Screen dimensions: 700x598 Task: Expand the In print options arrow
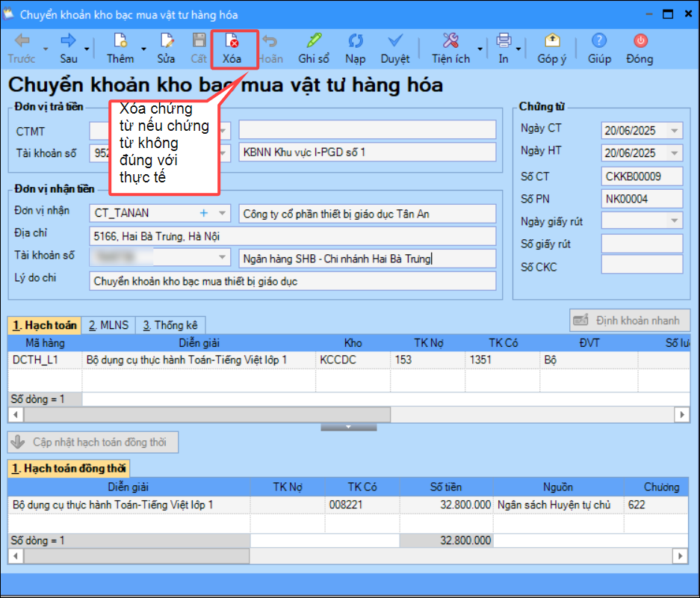coord(518,49)
